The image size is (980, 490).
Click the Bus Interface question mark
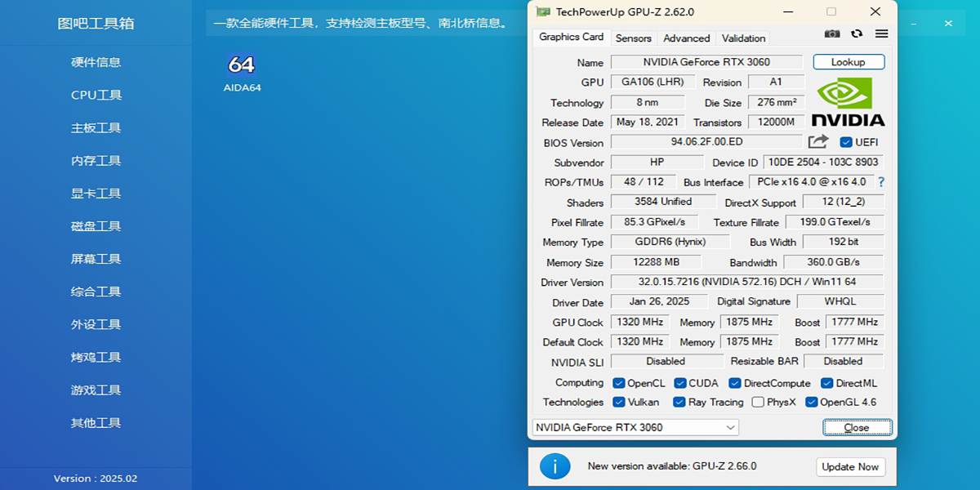click(x=881, y=182)
